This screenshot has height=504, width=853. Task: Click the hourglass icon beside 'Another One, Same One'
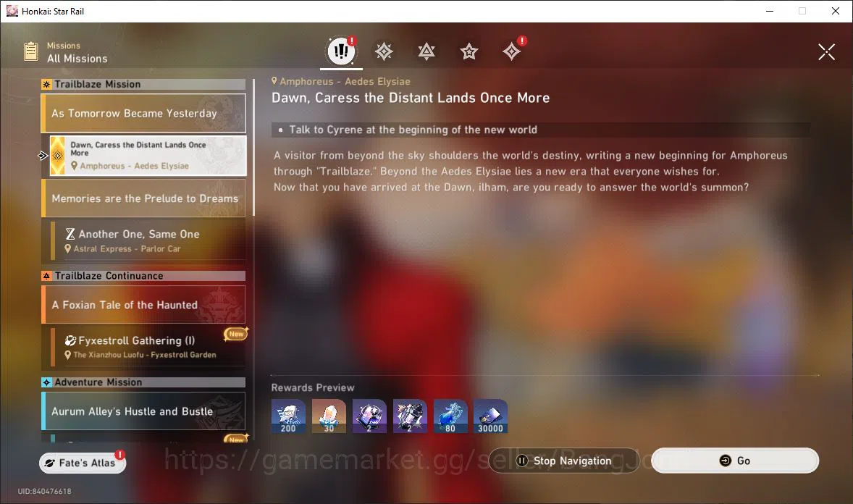[x=70, y=234]
